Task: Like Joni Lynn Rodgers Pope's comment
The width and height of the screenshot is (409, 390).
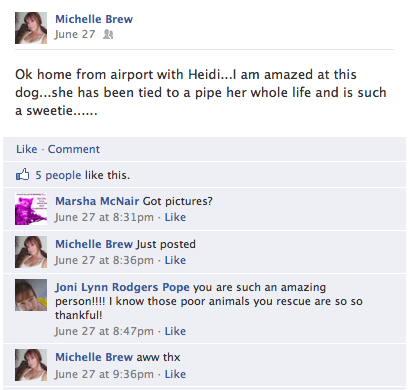Action: [175, 331]
